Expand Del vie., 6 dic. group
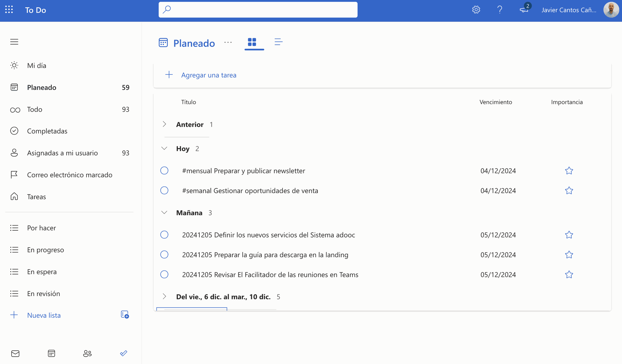Viewport: 622px width, 364px height. 164,296
